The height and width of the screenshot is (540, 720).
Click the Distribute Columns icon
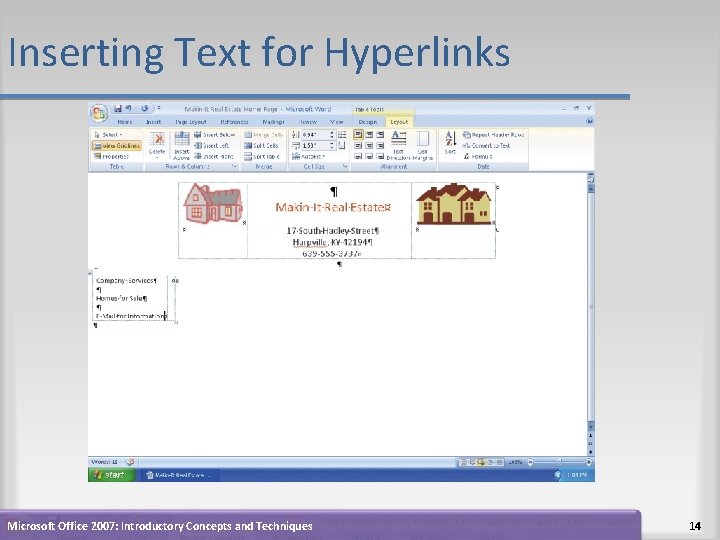click(342, 146)
